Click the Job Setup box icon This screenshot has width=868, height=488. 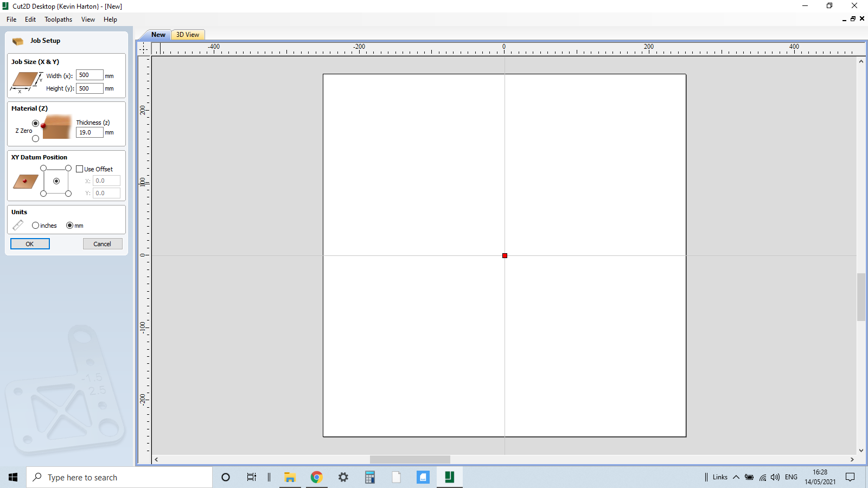point(18,41)
